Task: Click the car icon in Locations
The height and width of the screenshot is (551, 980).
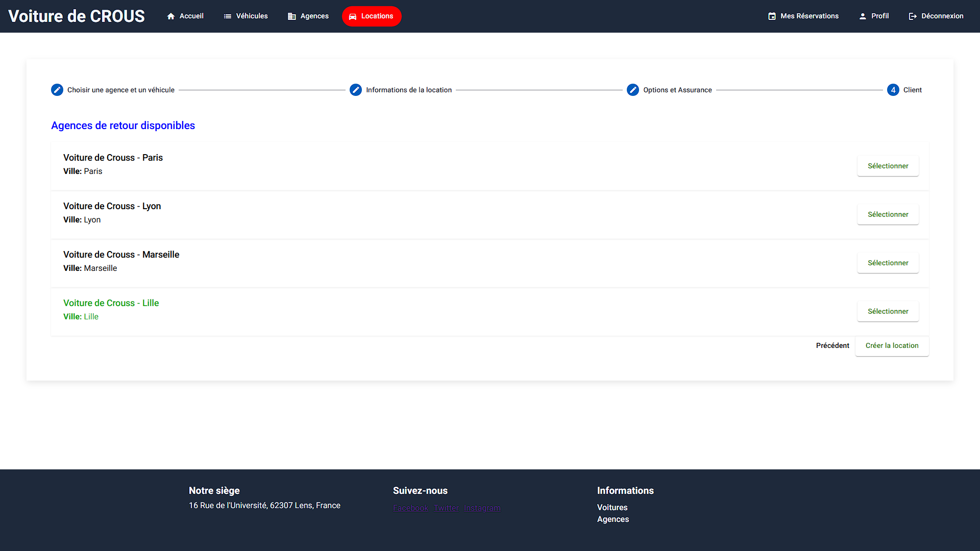Action: tap(353, 16)
